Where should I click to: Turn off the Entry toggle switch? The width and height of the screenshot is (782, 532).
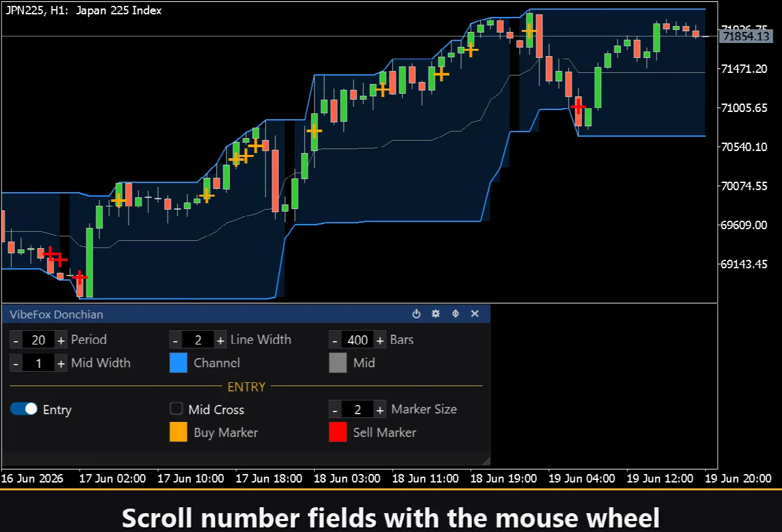24,409
